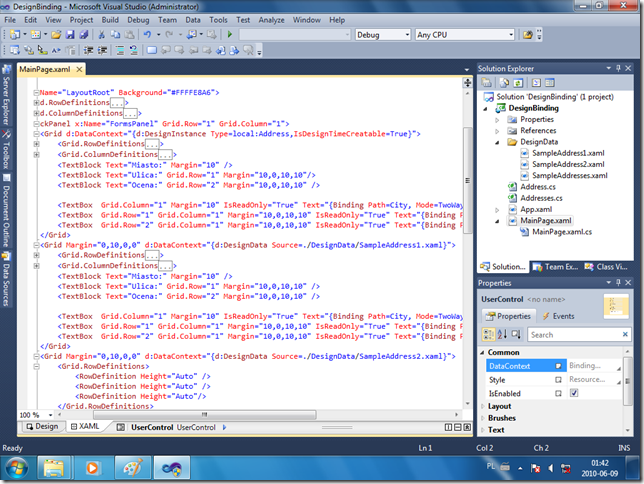Sort properties alphabetically with A-Z icon

tap(502, 334)
